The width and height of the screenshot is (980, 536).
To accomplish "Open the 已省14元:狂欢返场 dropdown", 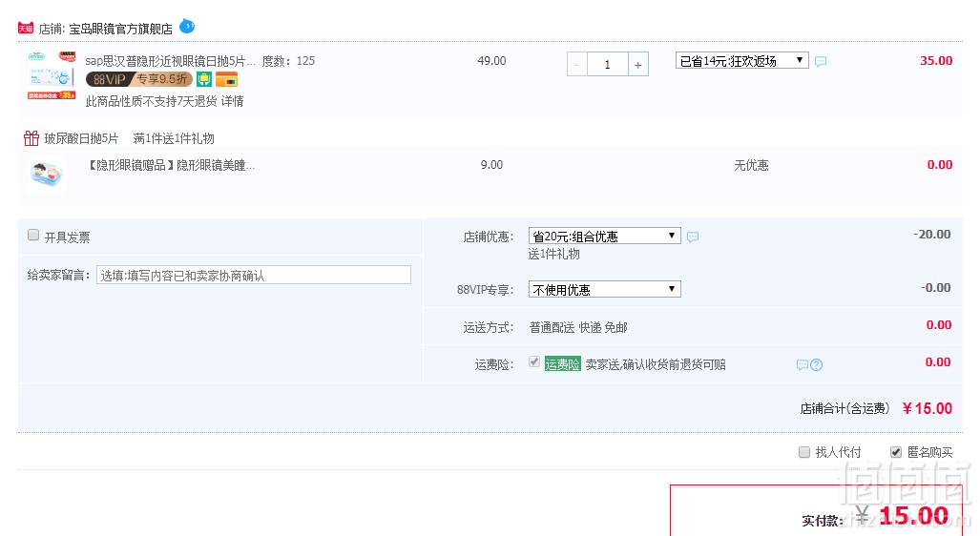I will tap(741, 61).
